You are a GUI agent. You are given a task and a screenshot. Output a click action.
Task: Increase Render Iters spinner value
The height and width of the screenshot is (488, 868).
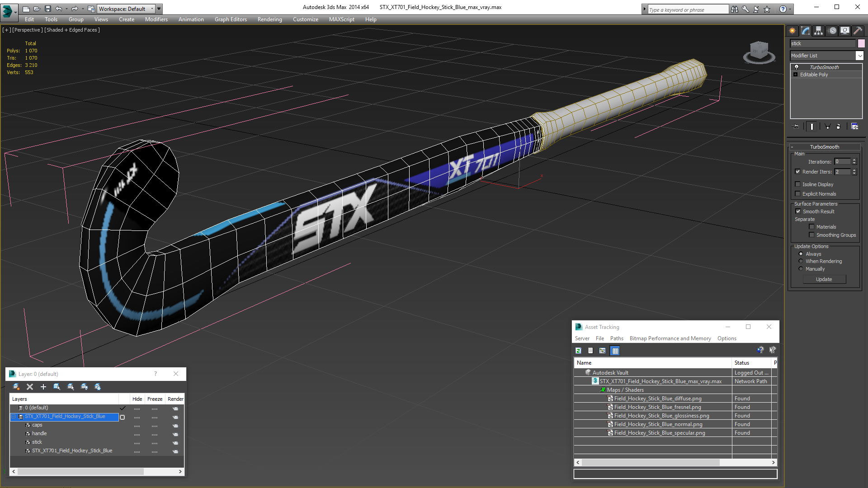854,170
